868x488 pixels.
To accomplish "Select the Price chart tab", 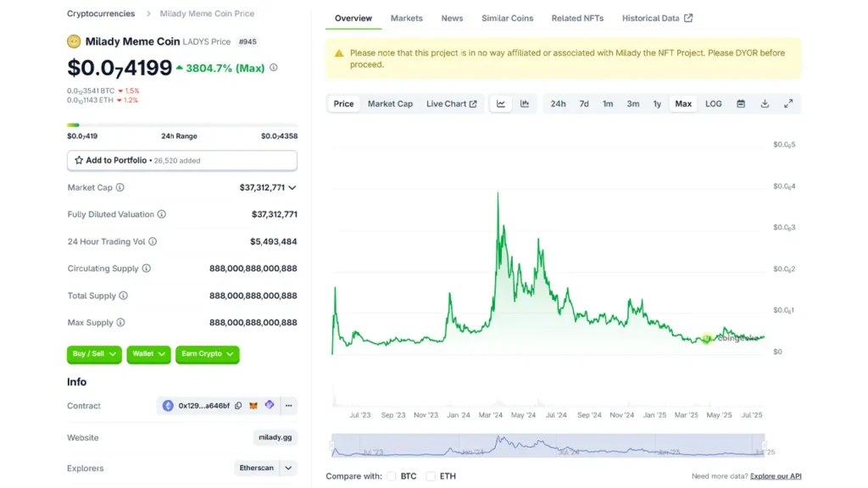I will 343,103.
